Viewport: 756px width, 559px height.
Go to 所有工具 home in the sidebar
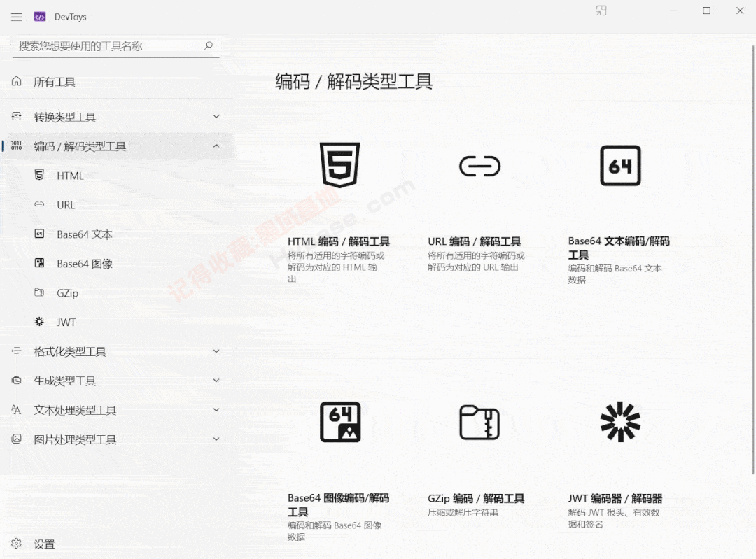pos(115,82)
